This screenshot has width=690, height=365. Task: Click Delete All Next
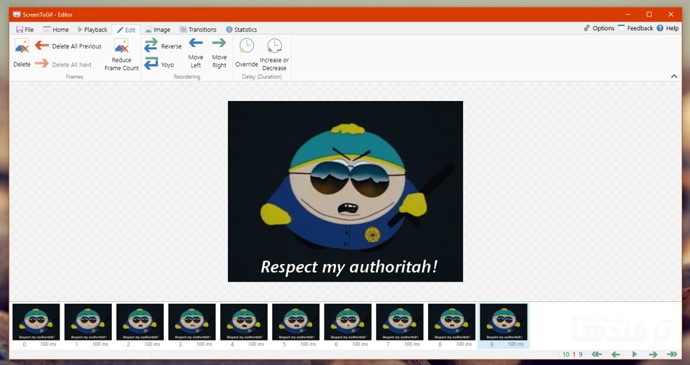point(63,64)
